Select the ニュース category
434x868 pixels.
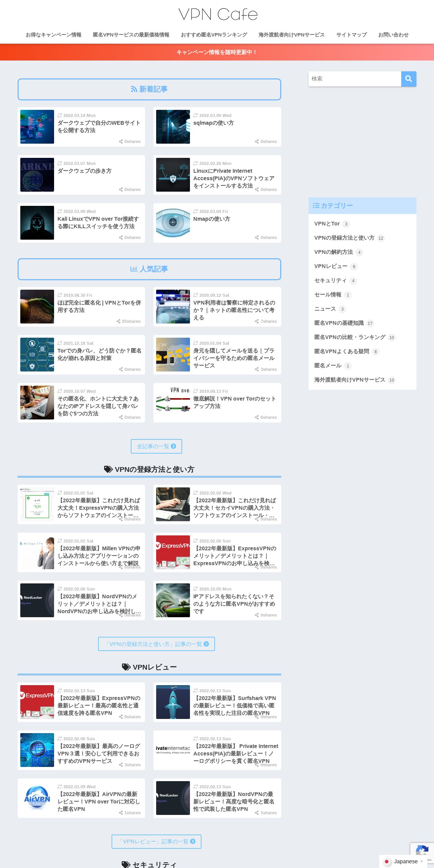325,309
